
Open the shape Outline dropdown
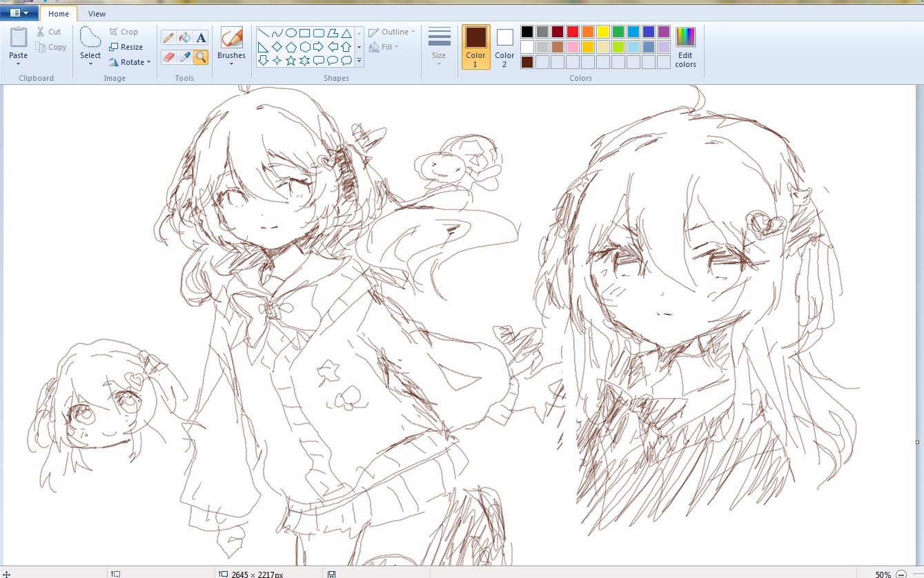tap(392, 32)
